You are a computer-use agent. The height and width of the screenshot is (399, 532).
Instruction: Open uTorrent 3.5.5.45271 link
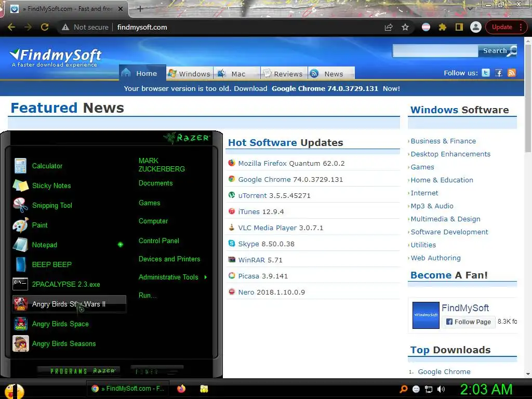(274, 195)
